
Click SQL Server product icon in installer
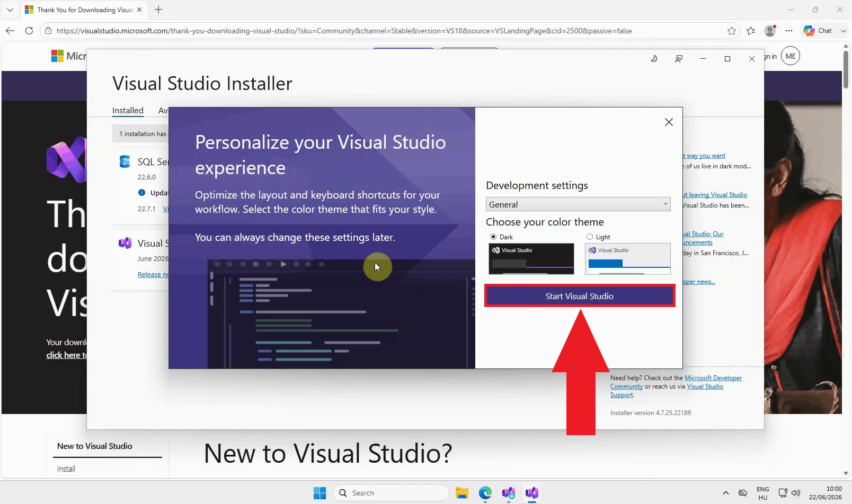(x=125, y=161)
